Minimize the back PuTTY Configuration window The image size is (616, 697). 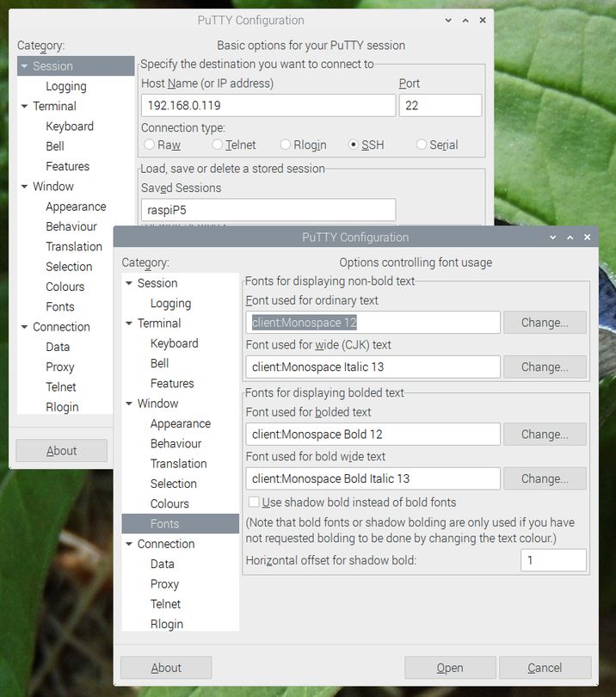pyautogui.click(x=448, y=21)
